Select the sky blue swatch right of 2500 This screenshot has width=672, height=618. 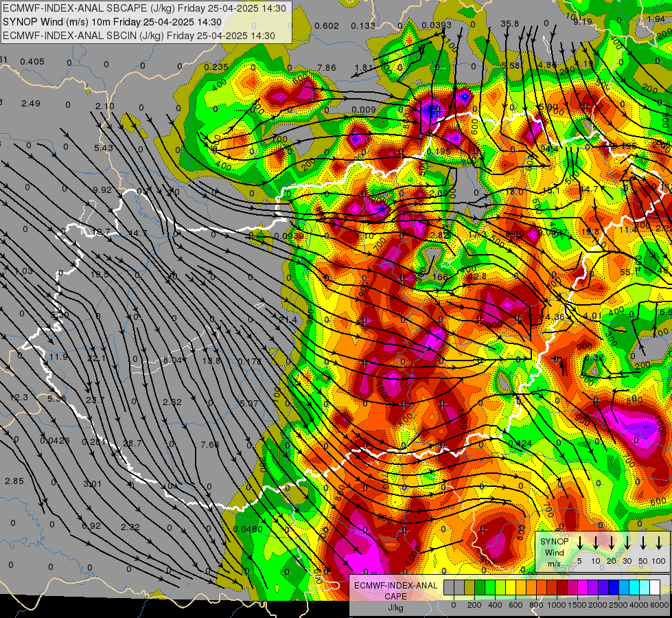coord(624,587)
